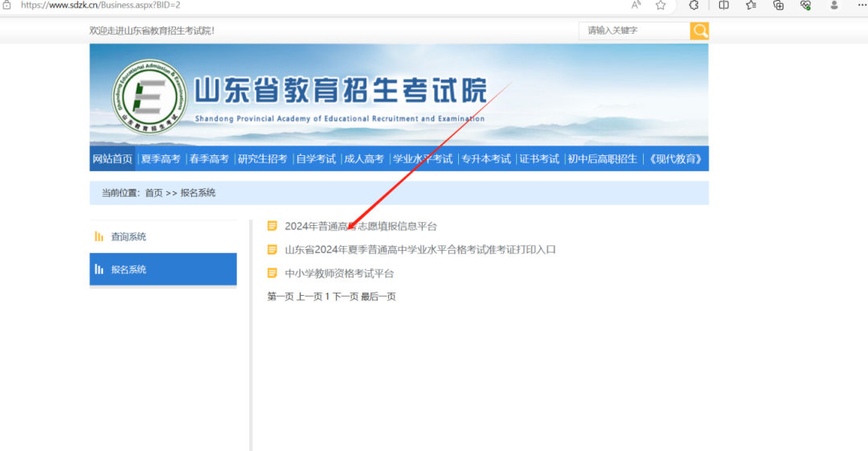Open the browser Extensions puzzle icon
Image resolution: width=868 pixels, height=451 pixels.
point(694,5)
